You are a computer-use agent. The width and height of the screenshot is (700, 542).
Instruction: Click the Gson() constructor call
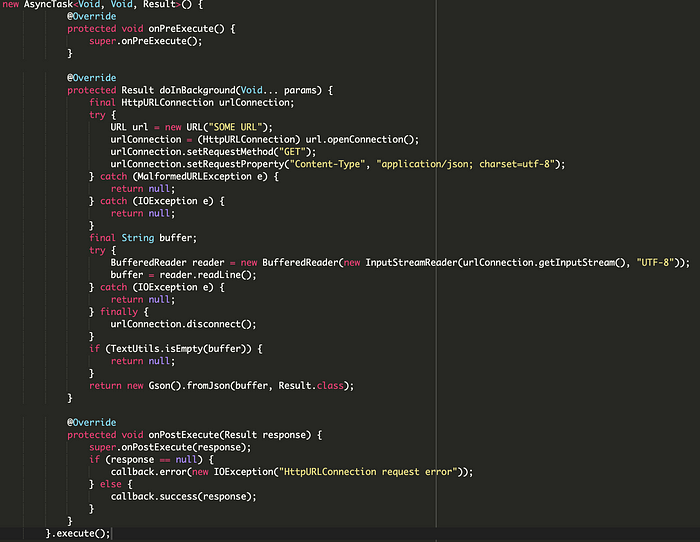[x=165, y=386]
